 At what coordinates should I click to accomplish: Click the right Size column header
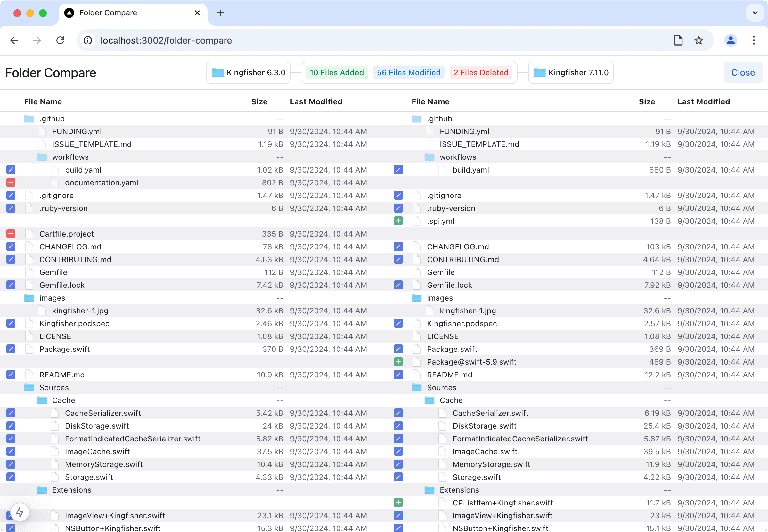pyautogui.click(x=647, y=102)
